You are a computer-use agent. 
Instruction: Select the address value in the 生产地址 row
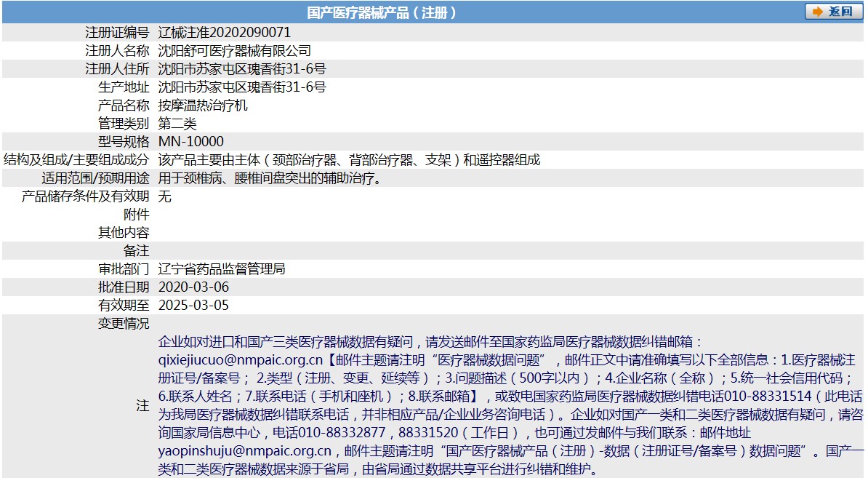242,87
